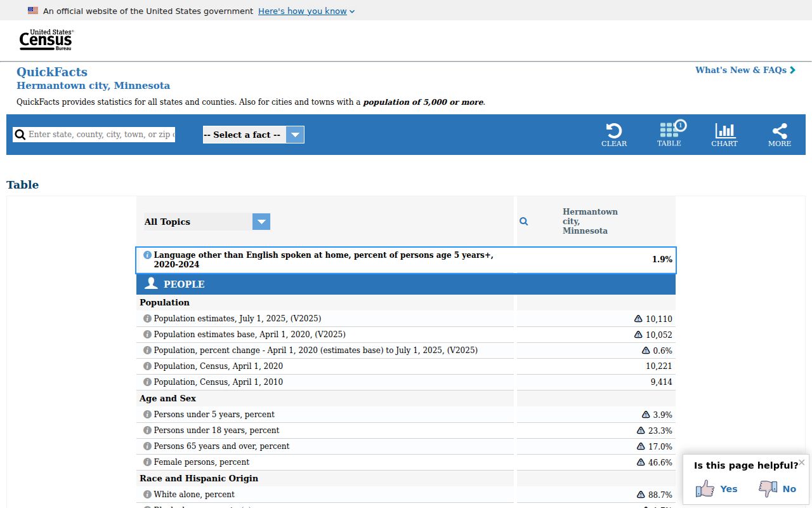Click info icon for Population, Census, April 1, 2010
This screenshot has height=508, width=812.
click(147, 382)
